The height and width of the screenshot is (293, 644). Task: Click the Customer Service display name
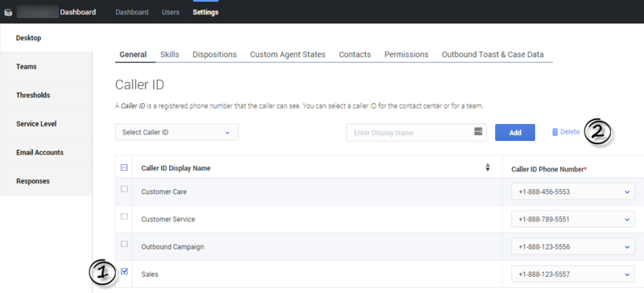(x=168, y=219)
